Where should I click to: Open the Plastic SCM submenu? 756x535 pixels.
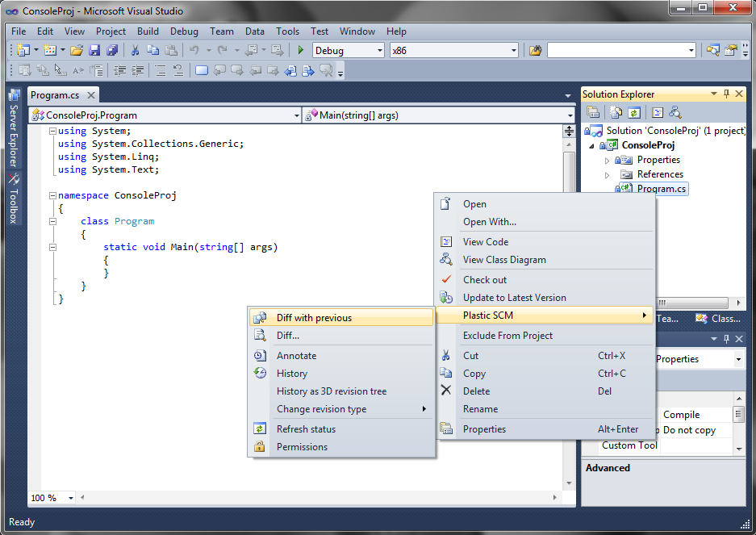[545, 315]
